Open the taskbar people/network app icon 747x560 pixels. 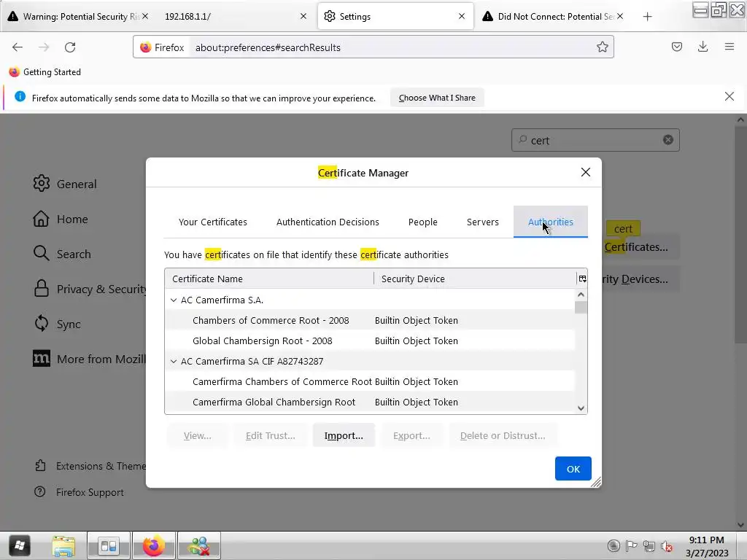(x=198, y=545)
